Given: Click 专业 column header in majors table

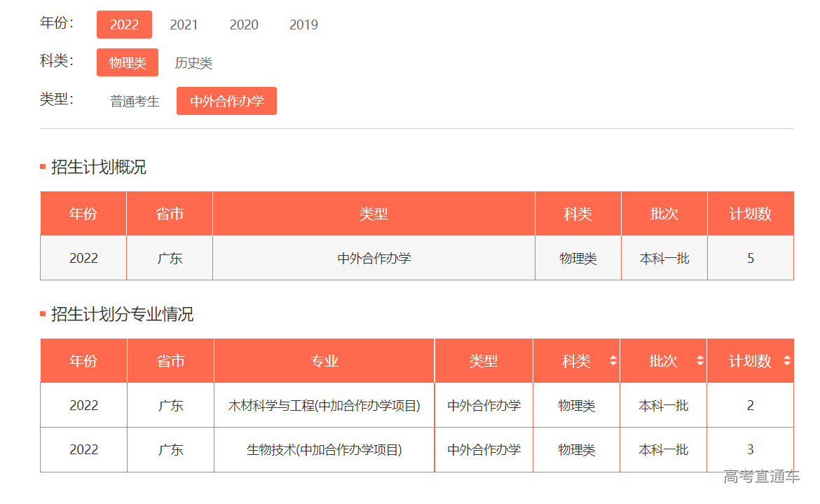Looking at the screenshot, I should [x=324, y=361].
